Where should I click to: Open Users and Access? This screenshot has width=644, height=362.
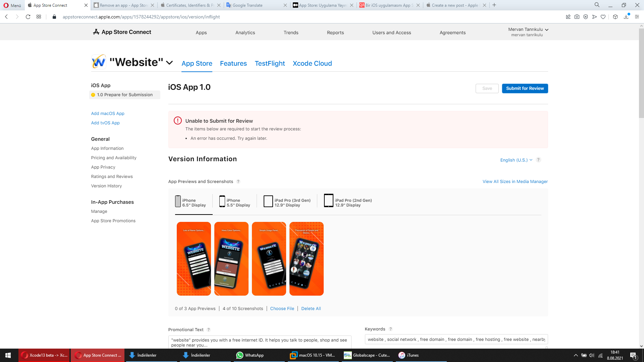(x=391, y=33)
